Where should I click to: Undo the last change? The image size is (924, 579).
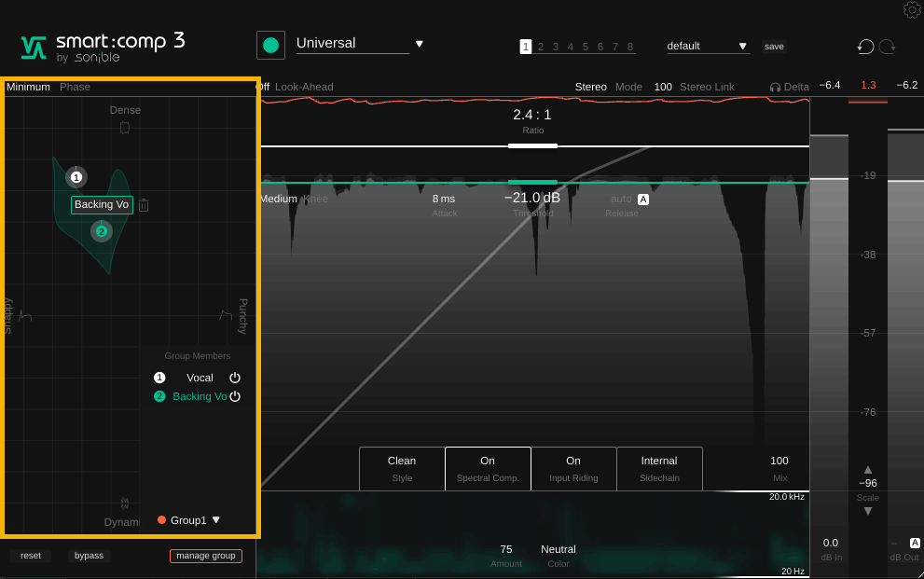coord(864,46)
